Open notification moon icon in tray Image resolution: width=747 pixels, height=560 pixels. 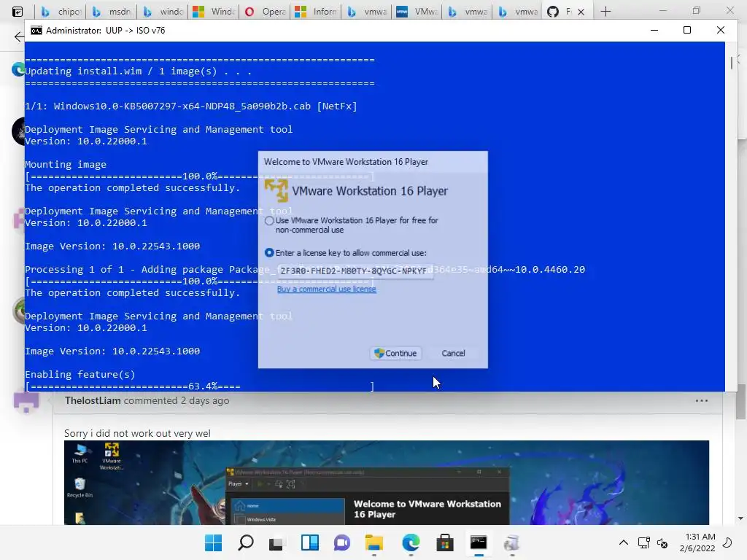(727, 542)
